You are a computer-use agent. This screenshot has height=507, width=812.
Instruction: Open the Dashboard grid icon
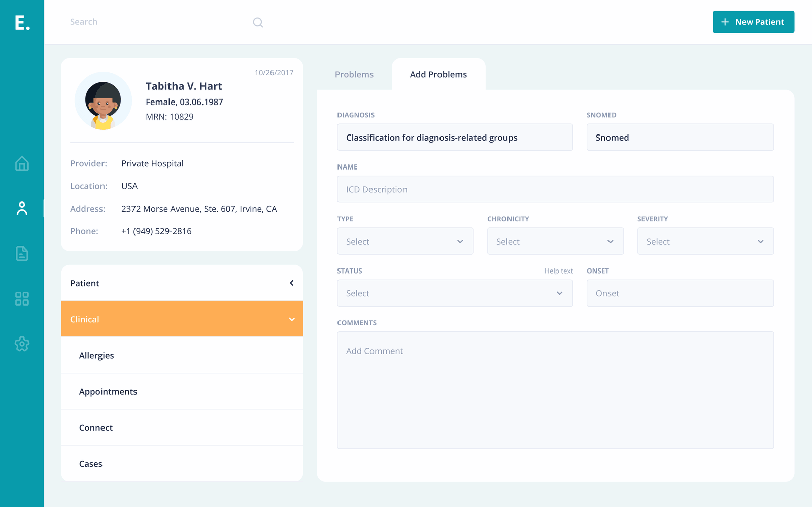(22, 298)
